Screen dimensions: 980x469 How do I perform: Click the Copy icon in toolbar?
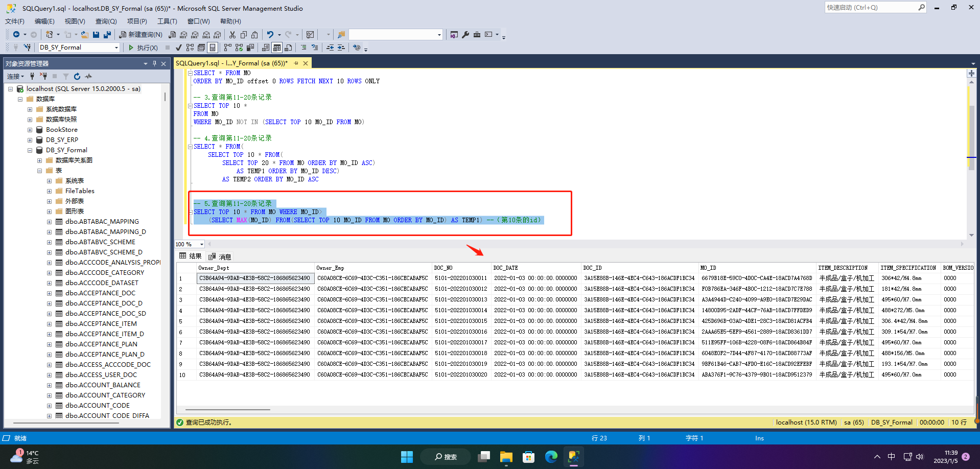(x=244, y=35)
